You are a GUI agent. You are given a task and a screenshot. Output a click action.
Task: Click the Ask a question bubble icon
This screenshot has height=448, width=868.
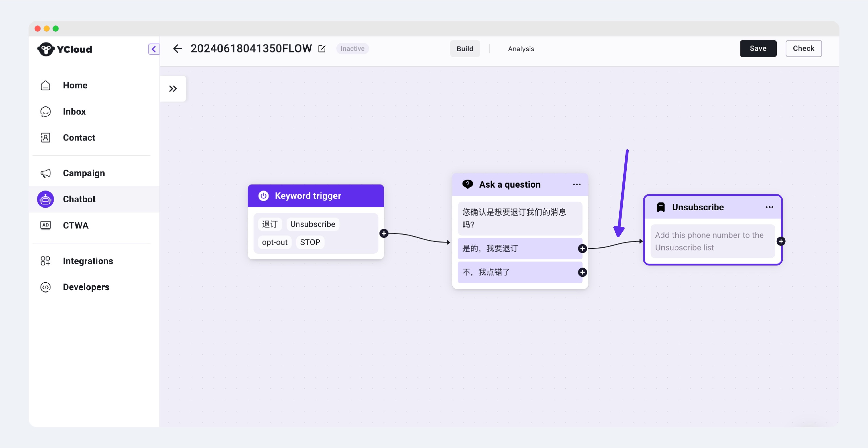tap(467, 184)
